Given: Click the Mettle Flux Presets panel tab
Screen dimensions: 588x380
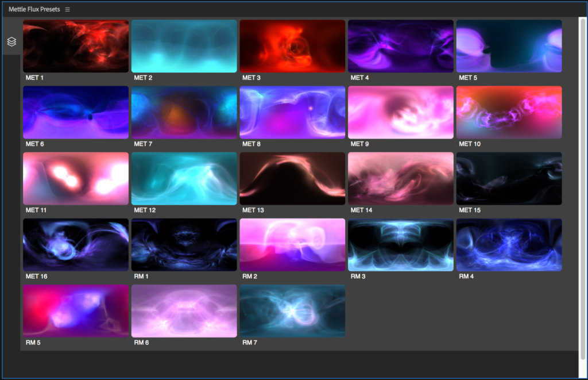Looking at the screenshot, I should point(34,10).
